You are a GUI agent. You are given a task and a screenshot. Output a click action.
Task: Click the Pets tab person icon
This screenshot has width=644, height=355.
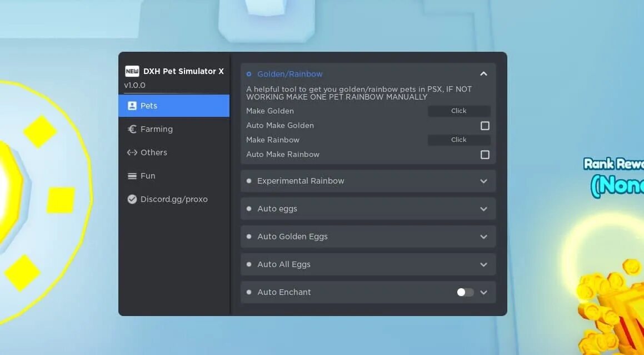pyautogui.click(x=132, y=106)
